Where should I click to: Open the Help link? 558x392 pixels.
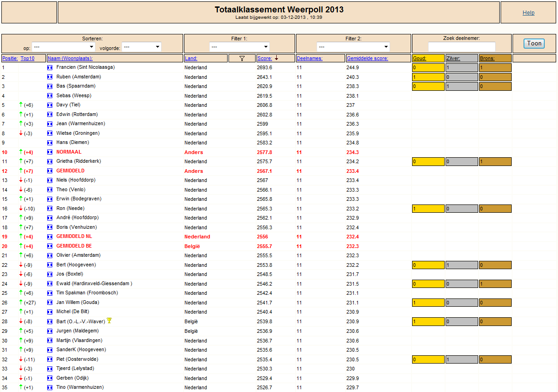[x=529, y=13]
